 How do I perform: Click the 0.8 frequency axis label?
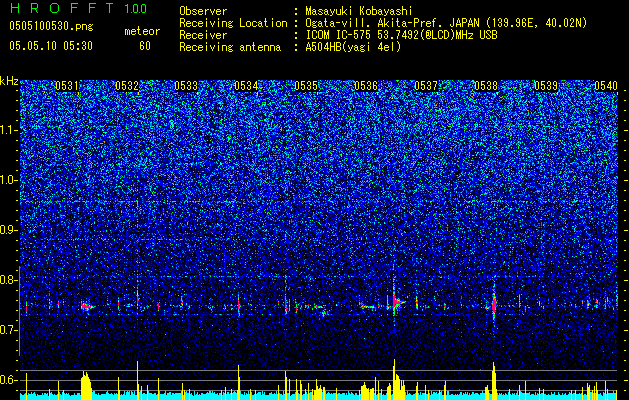coord(9,280)
